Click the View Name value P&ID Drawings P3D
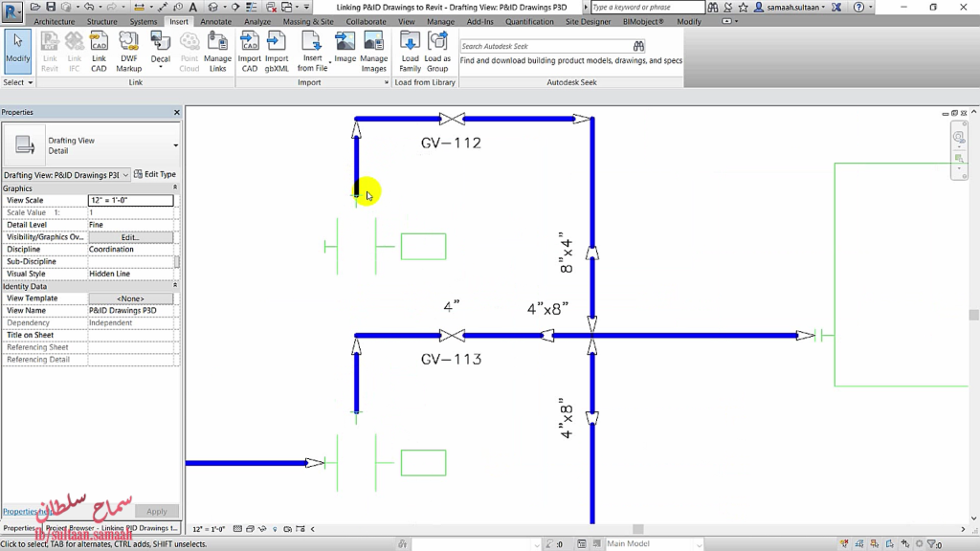Image resolution: width=980 pixels, height=551 pixels. point(122,311)
